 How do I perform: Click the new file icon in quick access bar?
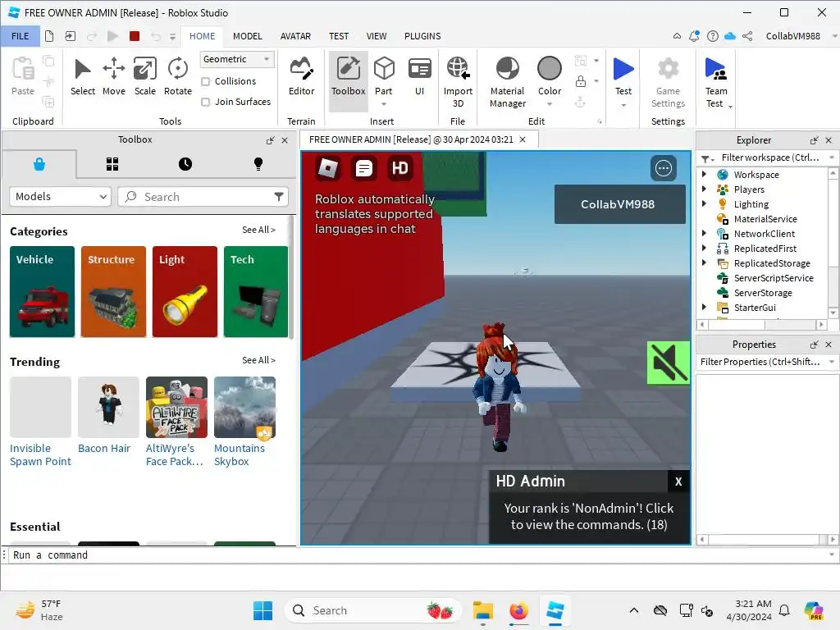49,36
